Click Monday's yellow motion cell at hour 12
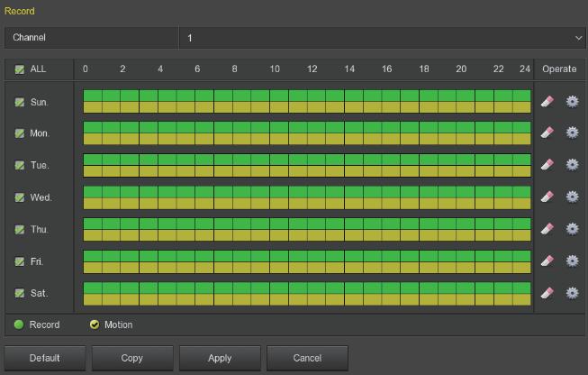 [316, 139]
